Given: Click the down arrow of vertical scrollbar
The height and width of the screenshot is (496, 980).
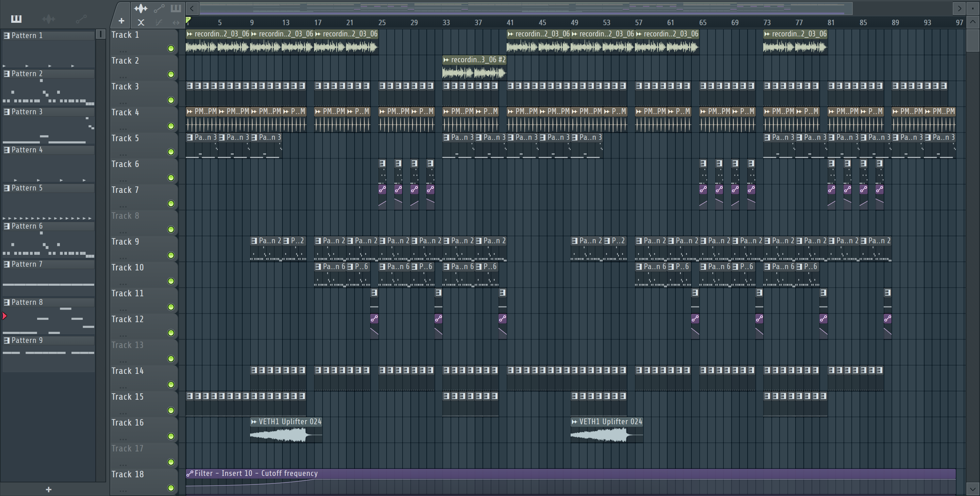Looking at the screenshot, I should click(x=973, y=489).
